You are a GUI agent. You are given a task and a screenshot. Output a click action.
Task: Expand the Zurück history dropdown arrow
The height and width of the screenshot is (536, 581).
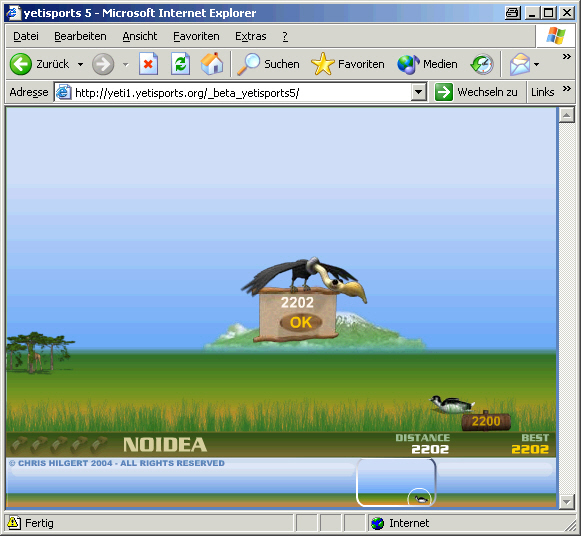[80, 64]
